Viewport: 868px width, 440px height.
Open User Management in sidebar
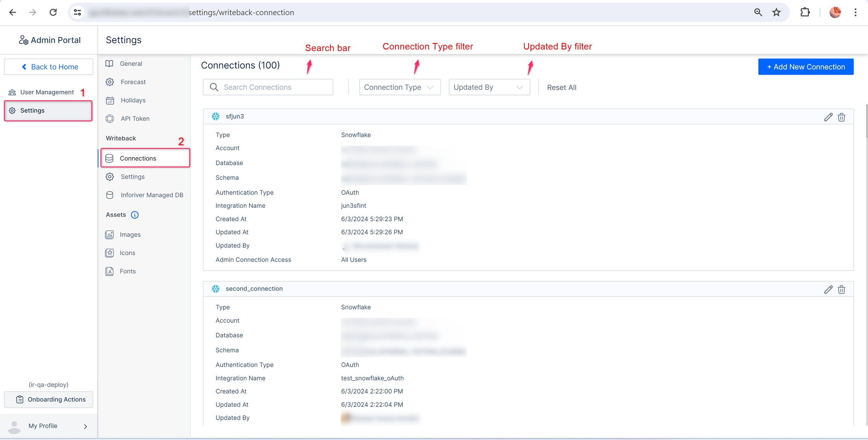pyautogui.click(x=47, y=92)
